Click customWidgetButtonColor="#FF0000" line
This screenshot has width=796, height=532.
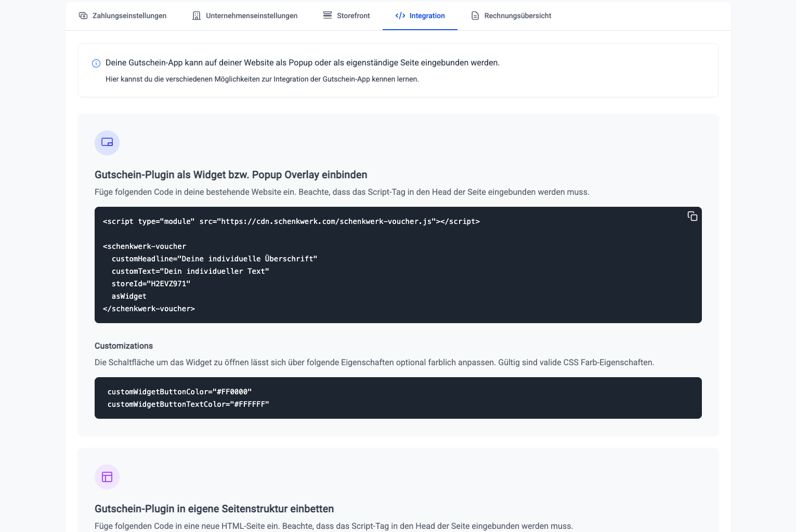click(179, 392)
